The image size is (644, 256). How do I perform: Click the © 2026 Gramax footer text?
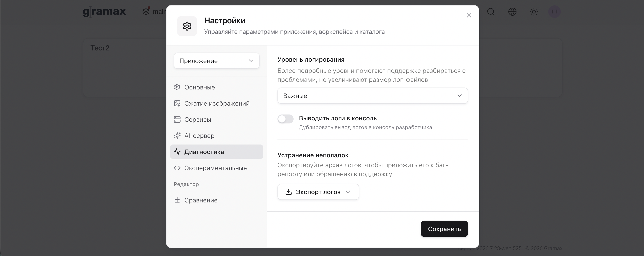544,248
